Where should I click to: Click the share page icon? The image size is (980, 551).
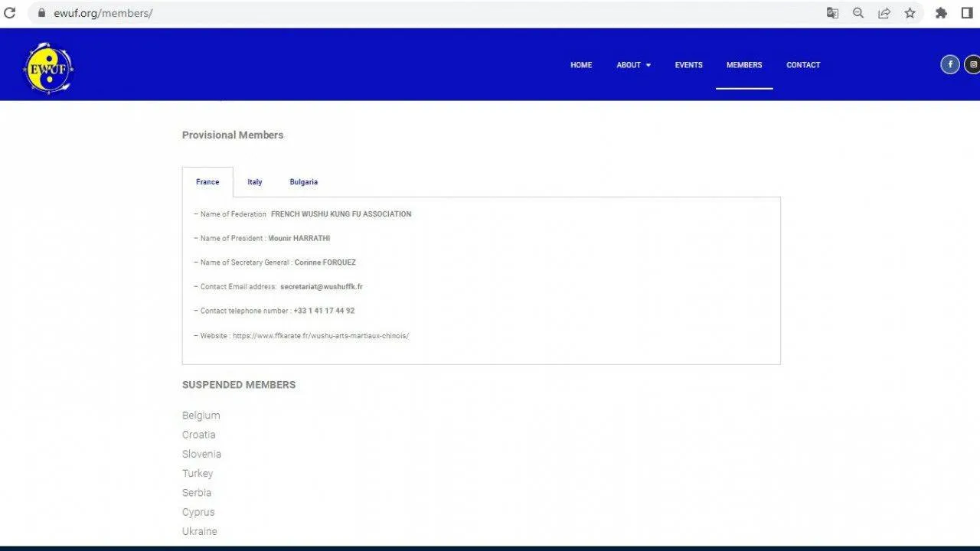click(884, 13)
